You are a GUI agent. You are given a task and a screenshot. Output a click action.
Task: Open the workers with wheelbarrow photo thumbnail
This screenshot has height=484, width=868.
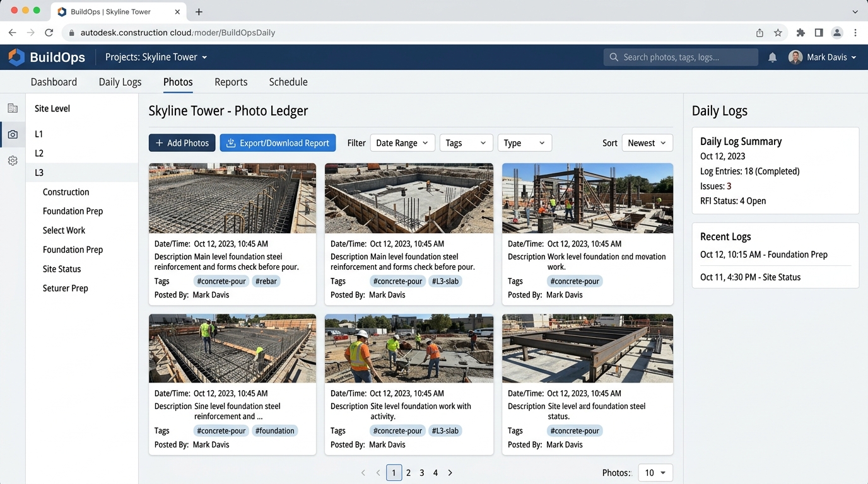pos(409,349)
